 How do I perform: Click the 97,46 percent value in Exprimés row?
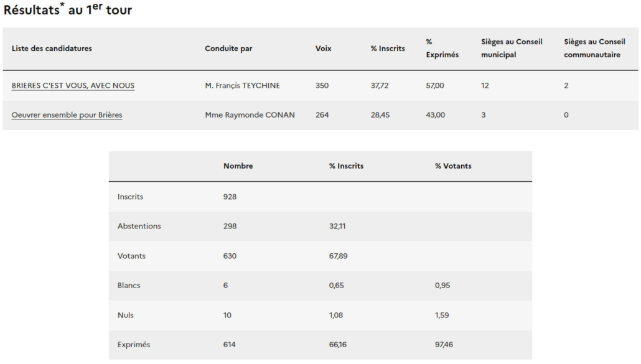[444, 345]
